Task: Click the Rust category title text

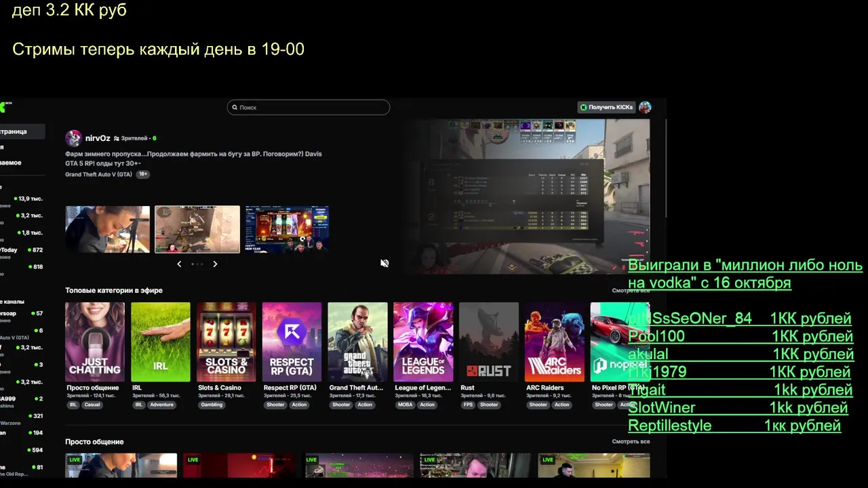Action: pyautogui.click(x=467, y=388)
